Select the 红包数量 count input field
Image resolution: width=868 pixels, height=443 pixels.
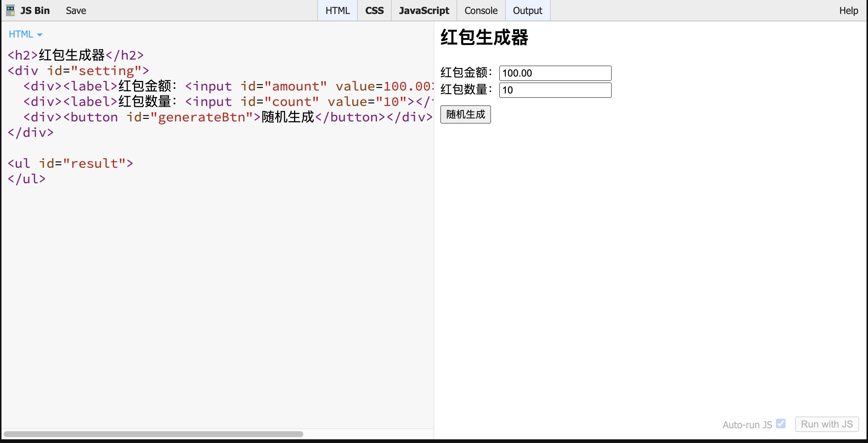(555, 90)
